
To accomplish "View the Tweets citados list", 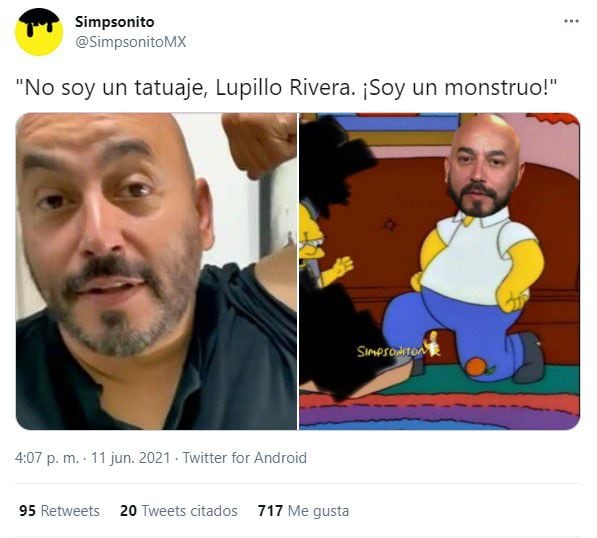I will click(190, 511).
